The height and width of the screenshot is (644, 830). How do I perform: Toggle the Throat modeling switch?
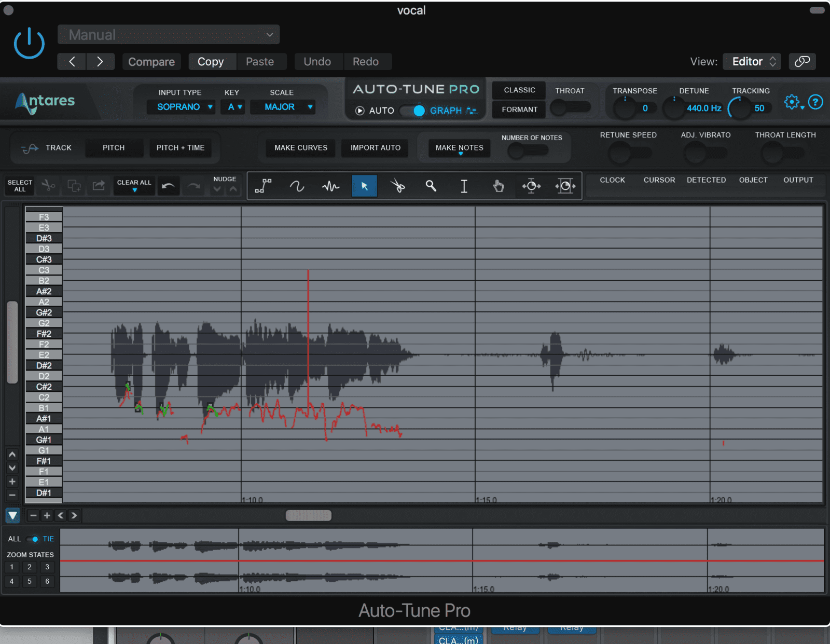click(570, 107)
